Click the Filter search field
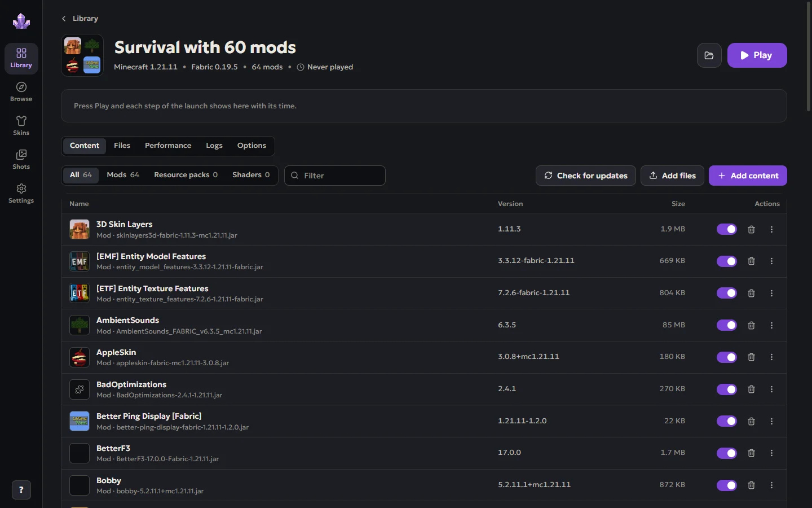This screenshot has height=508, width=812. [335, 176]
